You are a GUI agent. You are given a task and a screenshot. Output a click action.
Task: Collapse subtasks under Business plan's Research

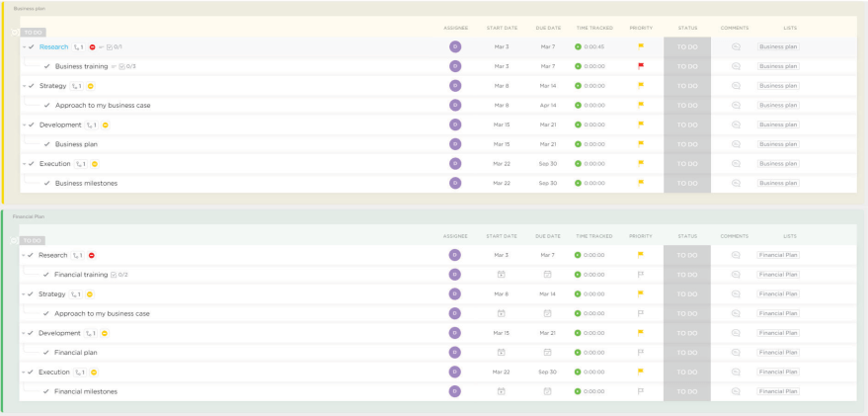[24, 47]
